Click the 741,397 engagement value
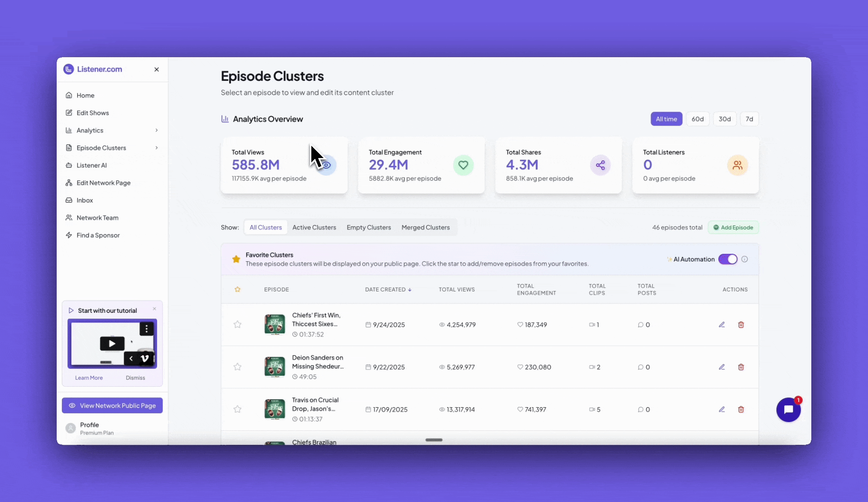This screenshot has height=502, width=868. pos(535,410)
